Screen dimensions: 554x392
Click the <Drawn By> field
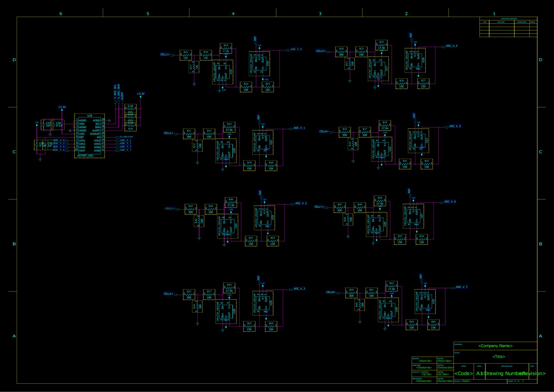(425, 361)
